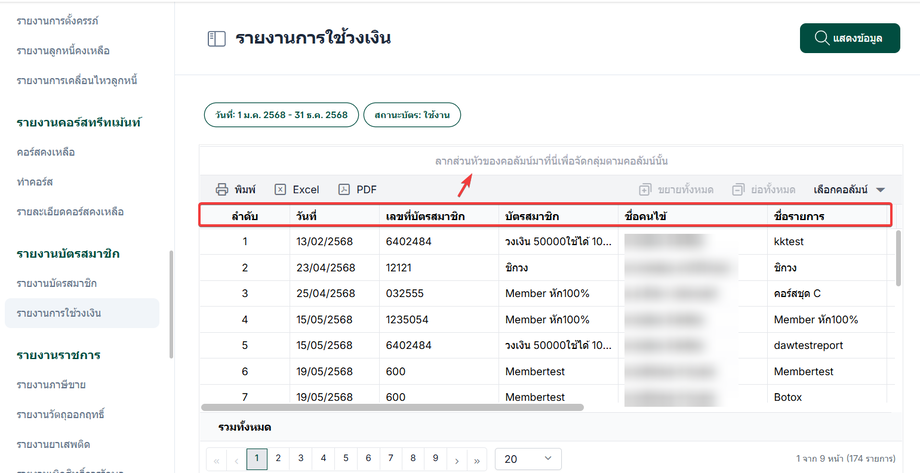Image resolution: width=920 pixels, height=473 pixels.
Task: Click the ย่อทั้งหมด button
Action: pos(764,190)
